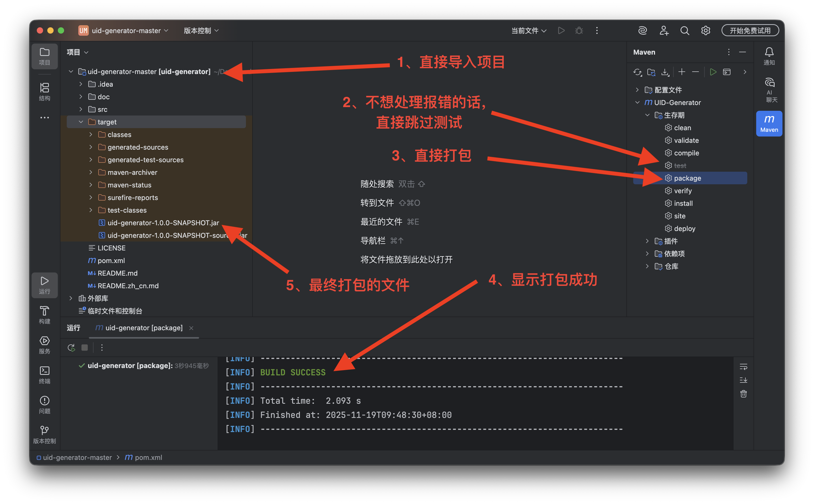This screenshot has height=504, width=814.
Task: Open the current file run configuration dropdown
Action: pyautogui.click(x=529, y=31)
